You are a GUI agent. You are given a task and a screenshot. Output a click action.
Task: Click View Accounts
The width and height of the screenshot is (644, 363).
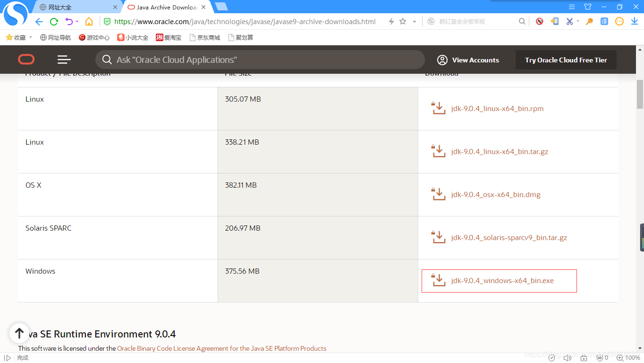[x=468, y=60]
